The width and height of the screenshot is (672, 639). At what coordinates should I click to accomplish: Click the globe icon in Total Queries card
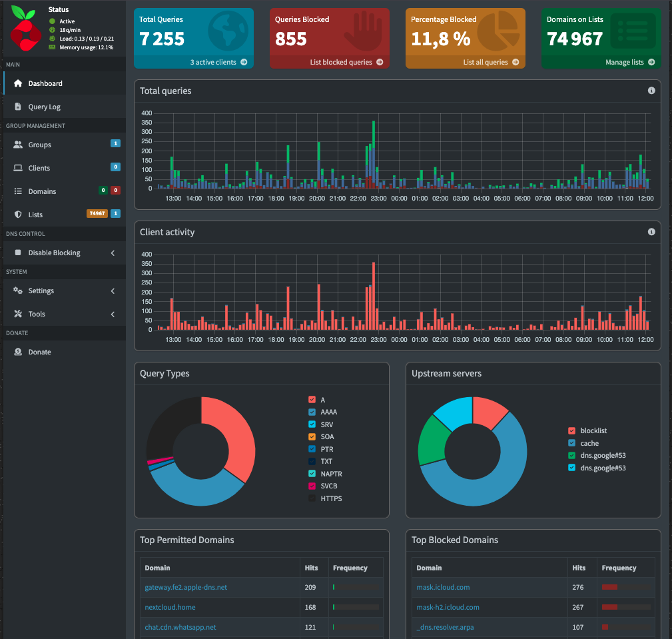click(x=228, y=31)
